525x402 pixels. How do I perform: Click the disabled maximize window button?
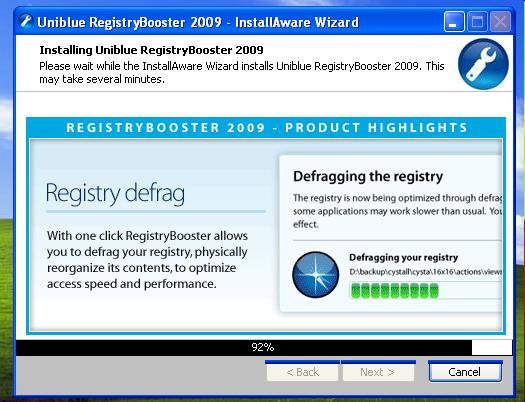(477, 21)
